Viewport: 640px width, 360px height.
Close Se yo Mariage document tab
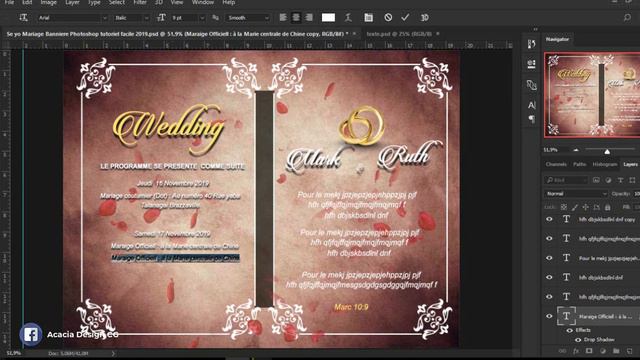point(354,33)
